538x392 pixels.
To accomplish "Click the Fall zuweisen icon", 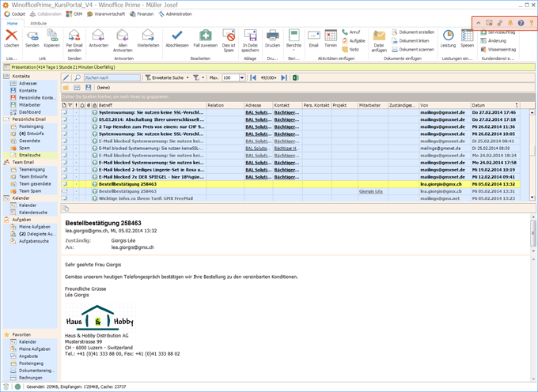I will tap(206, 36).
